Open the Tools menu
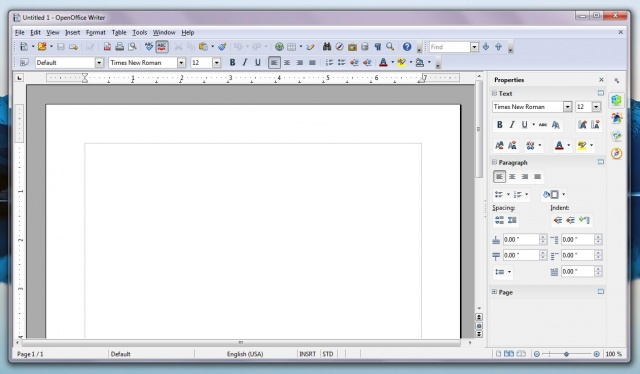The width and height of the screenshot is (640, 374). 140,32
